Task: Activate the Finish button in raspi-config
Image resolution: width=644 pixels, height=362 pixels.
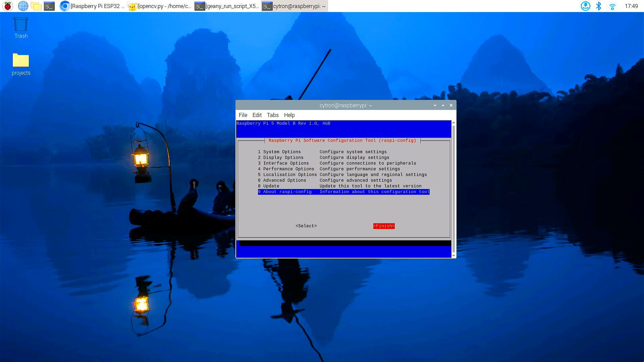Action: tap(383, 226)
